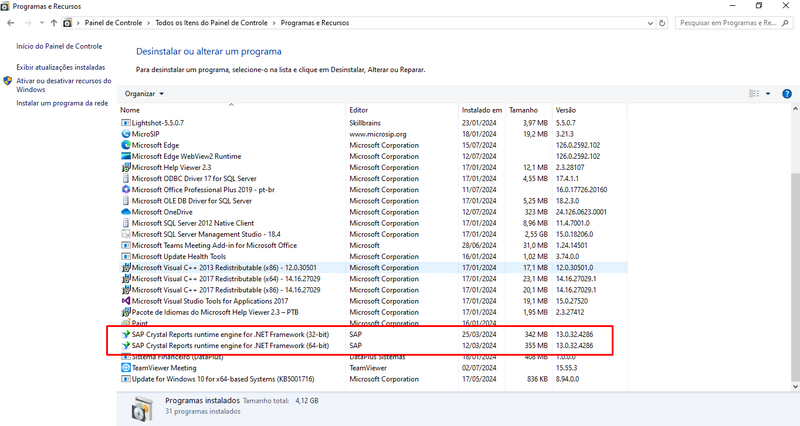Click the TeamViewer Meeting icon
This screenshot has width=800, height=426.
tap(126, 368)
